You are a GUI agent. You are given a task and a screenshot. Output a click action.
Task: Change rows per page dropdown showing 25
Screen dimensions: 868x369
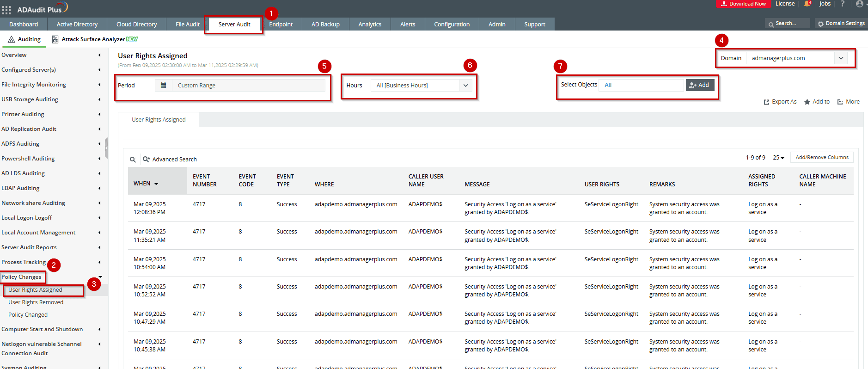[x=778, y=158]
